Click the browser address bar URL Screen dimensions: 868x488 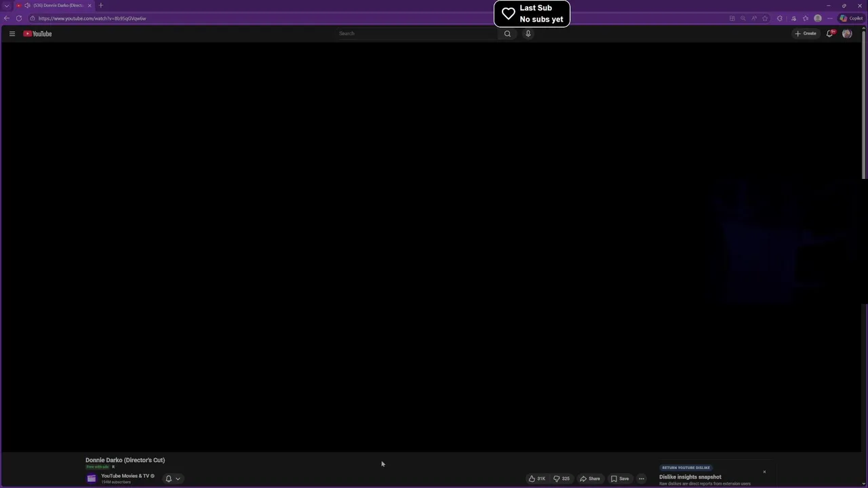click(x=92, y=18)
